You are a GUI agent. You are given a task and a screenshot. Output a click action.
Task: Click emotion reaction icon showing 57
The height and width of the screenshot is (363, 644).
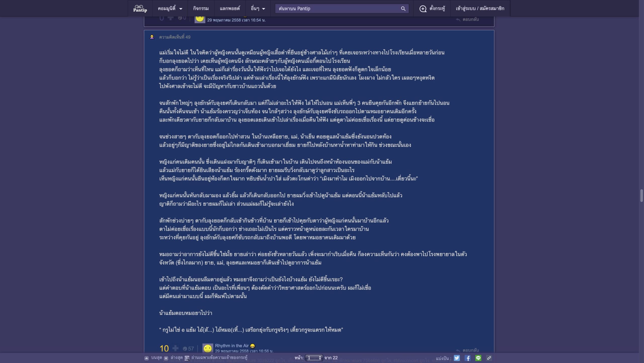click(x=185, y=349)
